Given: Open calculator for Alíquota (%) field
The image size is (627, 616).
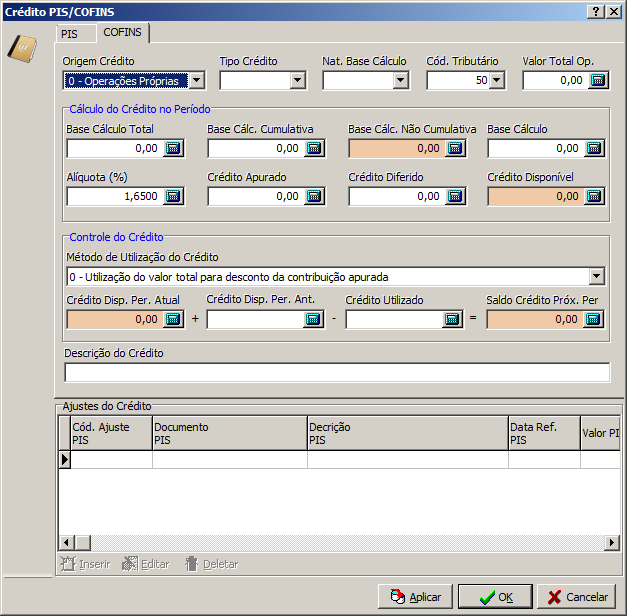Looking at the screenshot, I should [173, 196].
